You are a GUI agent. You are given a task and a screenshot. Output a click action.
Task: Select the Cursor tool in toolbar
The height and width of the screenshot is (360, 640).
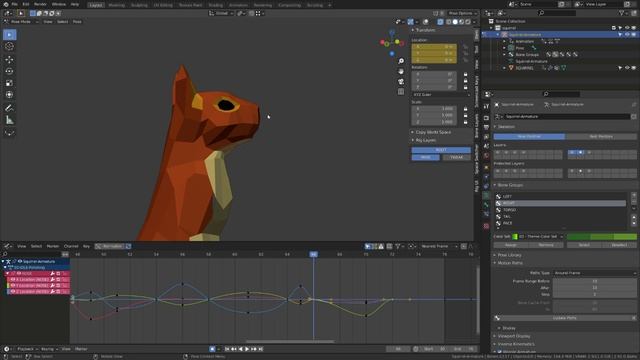pyautogui.click(x=9, y=47)
